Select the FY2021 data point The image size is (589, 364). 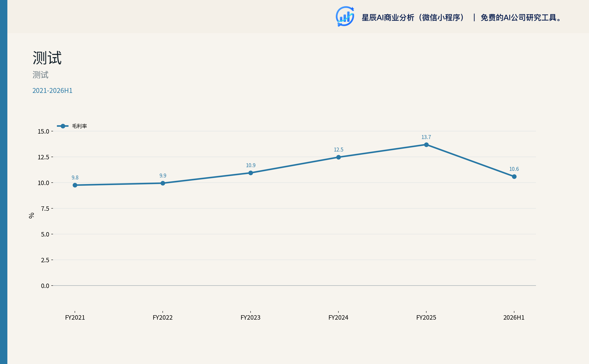(x=75, y=185)
